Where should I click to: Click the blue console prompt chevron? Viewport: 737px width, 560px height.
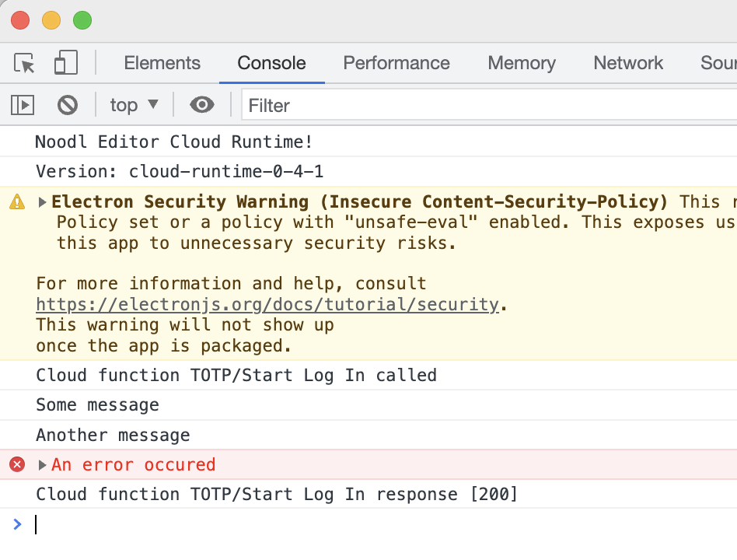coord(17,524)
